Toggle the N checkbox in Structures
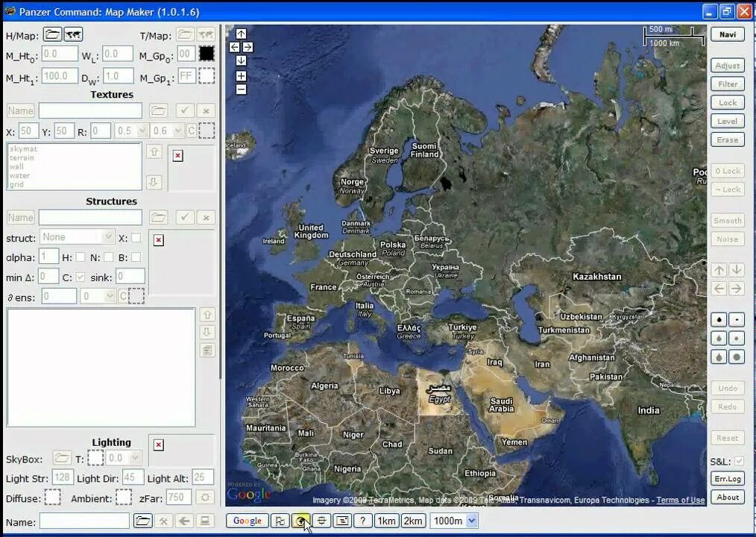 (109, 257)
